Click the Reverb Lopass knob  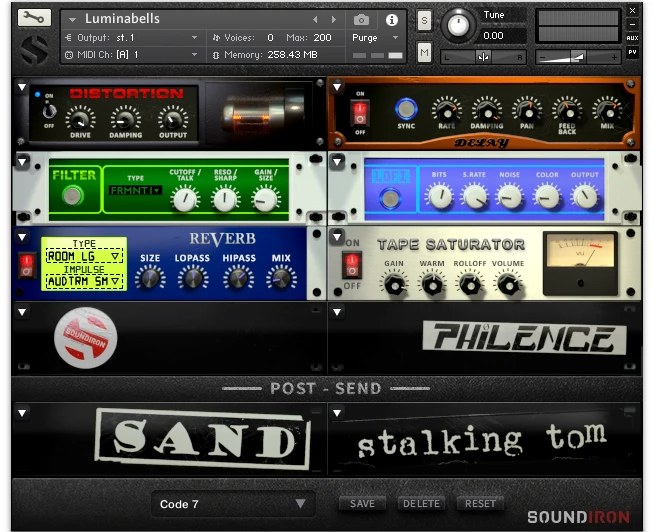[x=193, y=278]
